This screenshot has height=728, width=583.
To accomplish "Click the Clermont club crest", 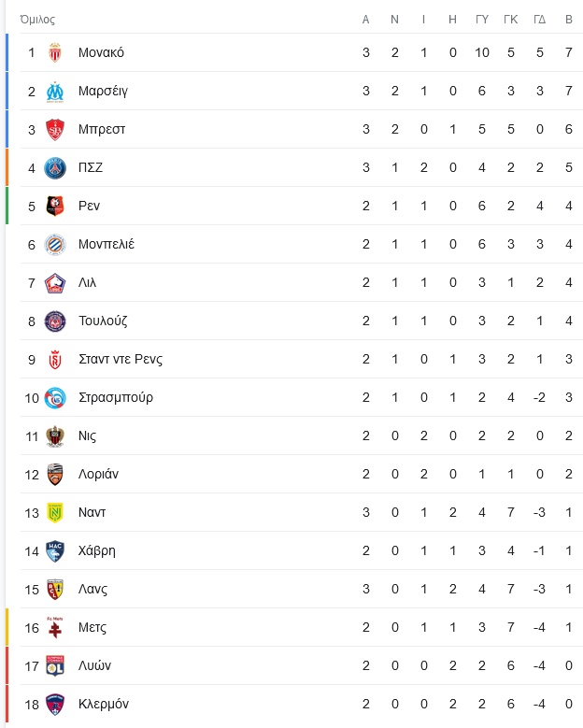I will click(55, 705).
